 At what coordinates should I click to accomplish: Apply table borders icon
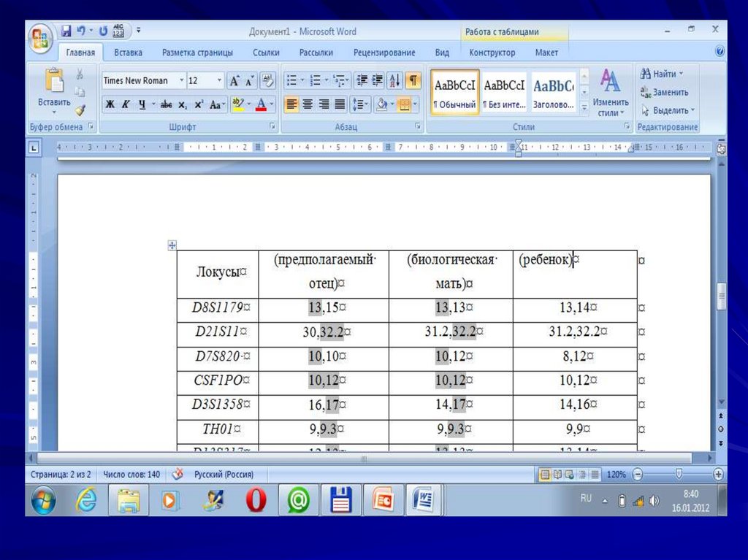(404, 104)
